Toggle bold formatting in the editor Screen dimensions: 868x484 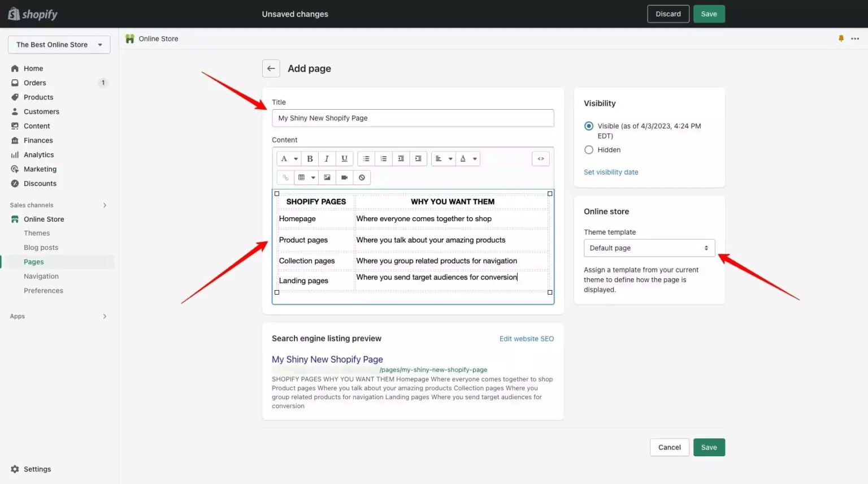coord(310,158)
